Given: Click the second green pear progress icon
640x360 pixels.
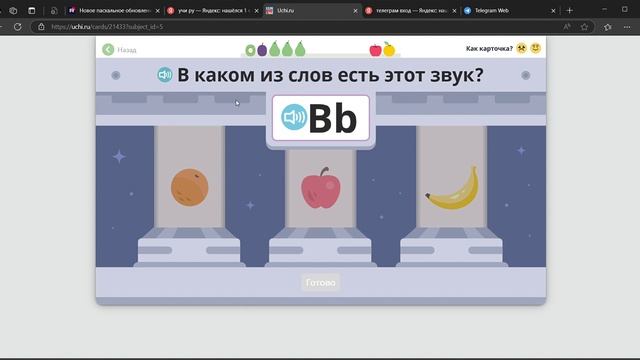Looking at the screenshot, I should pos(287,49).
